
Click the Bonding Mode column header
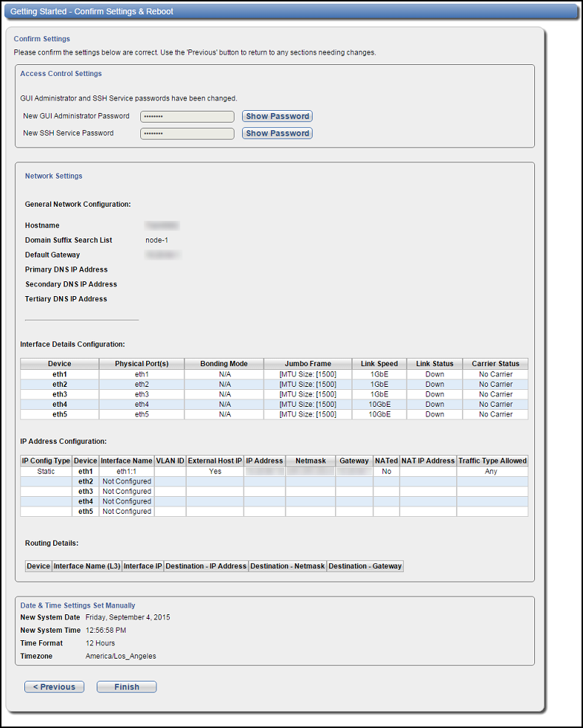(x=224, y=364)
